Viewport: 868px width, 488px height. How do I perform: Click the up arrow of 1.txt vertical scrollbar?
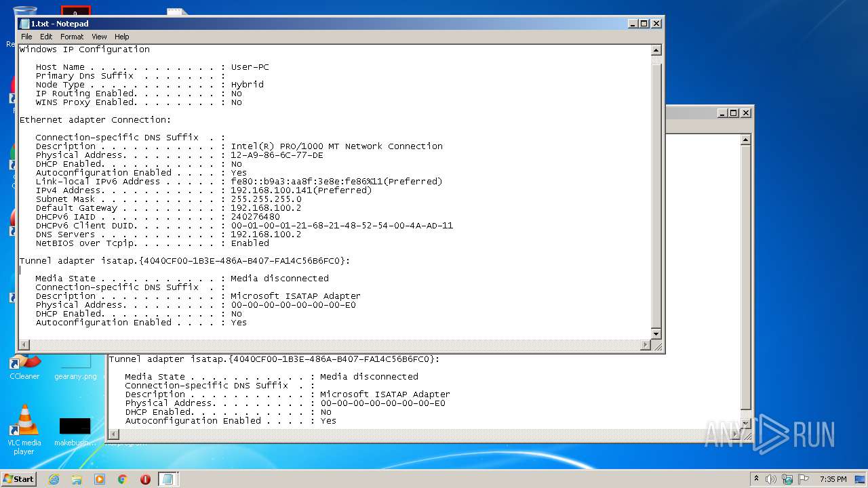656,50
